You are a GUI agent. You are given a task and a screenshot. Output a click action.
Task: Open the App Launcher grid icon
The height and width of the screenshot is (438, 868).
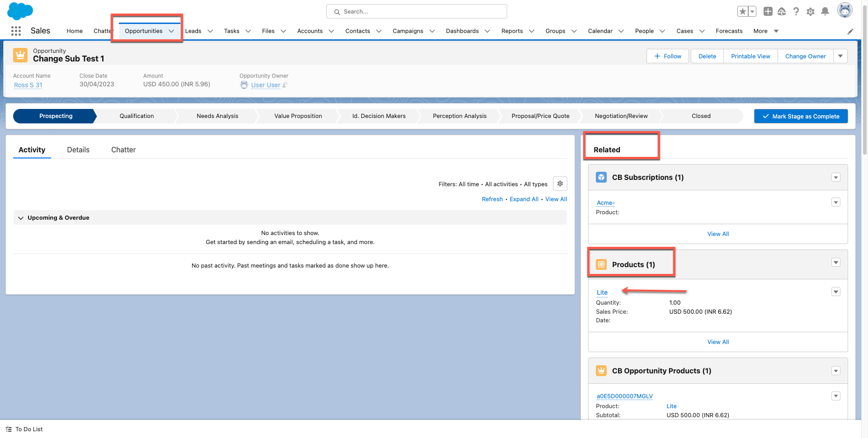(x=16, y=31)
